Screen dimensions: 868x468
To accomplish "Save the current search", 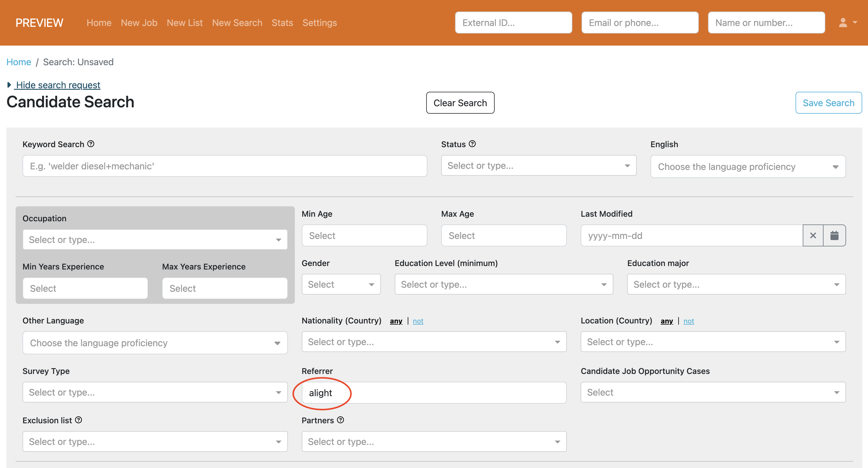I will pyautogui.click(x=828, y=103).
